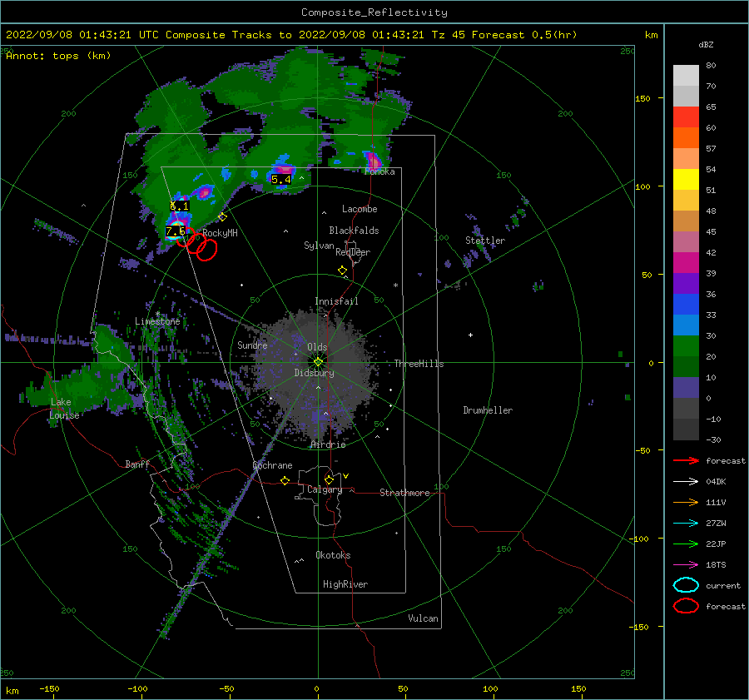This screenshot has height=700, width=749.
Task: Click the RockyMH label
Action: [220, 233]
